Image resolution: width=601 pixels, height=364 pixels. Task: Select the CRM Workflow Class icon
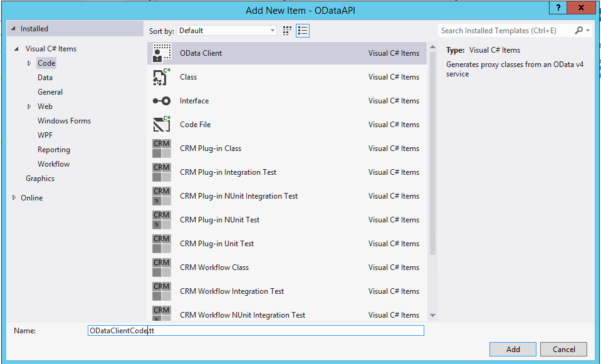[162, 267]
